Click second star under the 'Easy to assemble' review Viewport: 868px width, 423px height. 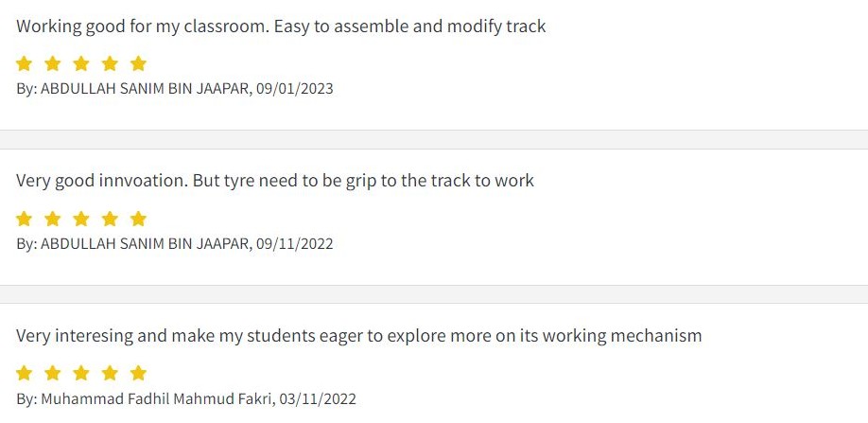53,63
